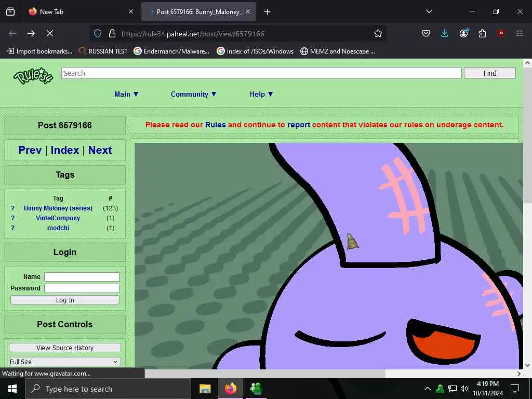The image size is (532, 399).
Task: Open the Full Size dropdown
Action: tap(65, 362)
